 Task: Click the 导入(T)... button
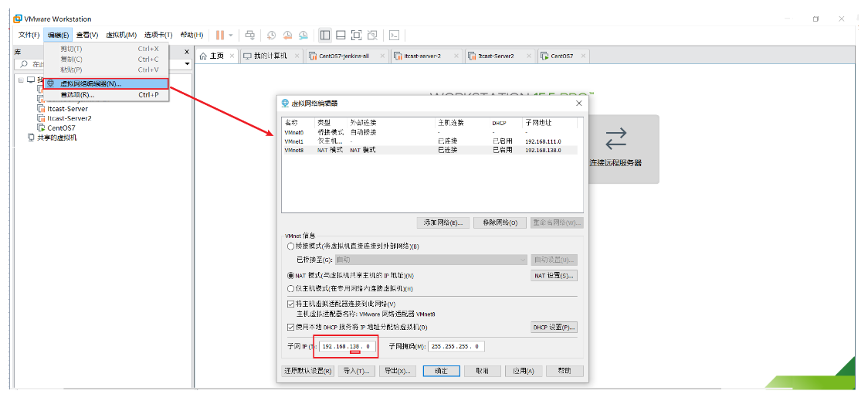[357, 371]
